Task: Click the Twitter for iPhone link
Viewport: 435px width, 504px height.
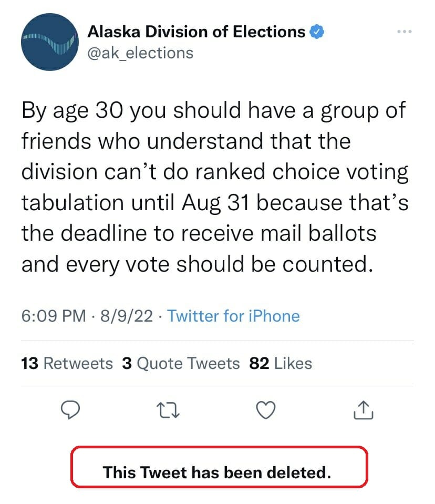Action: pos(233,316)
